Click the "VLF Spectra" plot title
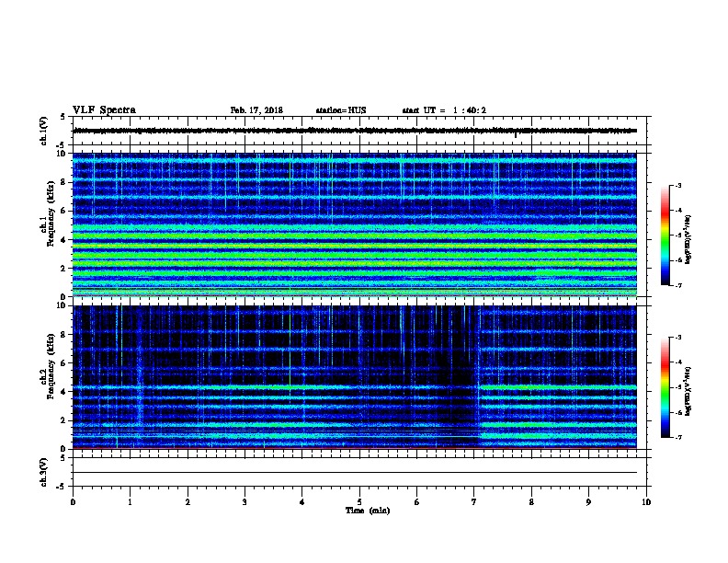 tap(104, 110)
